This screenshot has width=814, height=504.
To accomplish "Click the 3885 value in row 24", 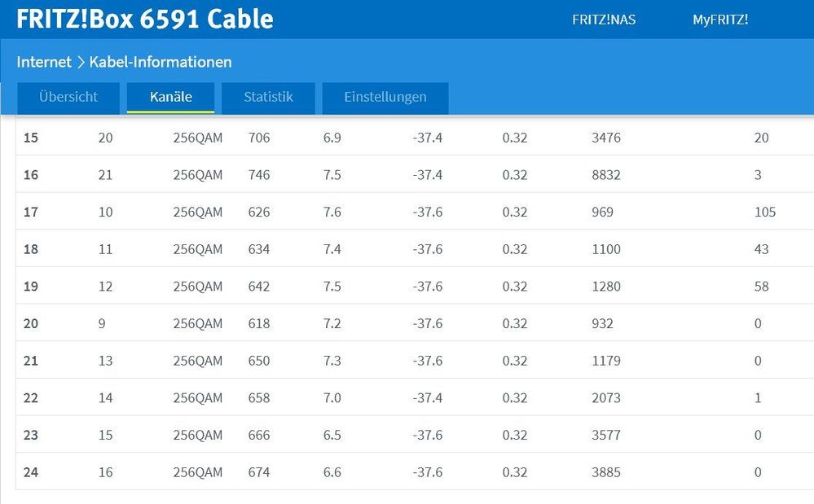I will point(606,472).
